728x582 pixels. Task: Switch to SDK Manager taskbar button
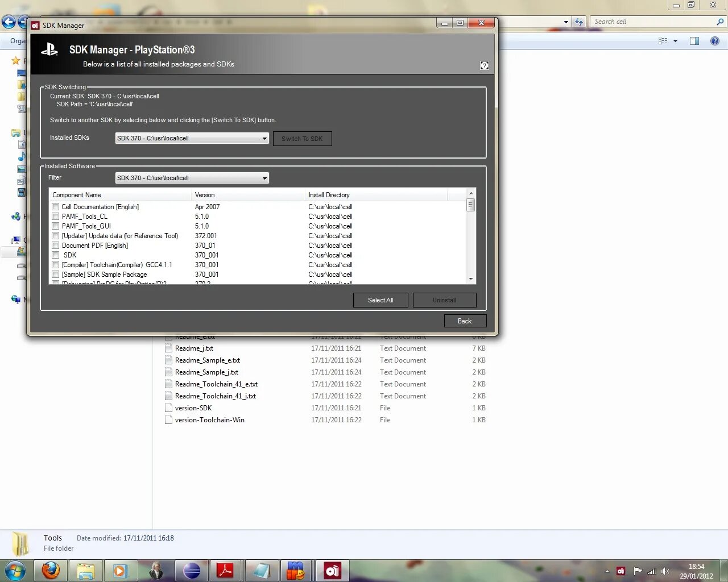[x=332, y=570]
